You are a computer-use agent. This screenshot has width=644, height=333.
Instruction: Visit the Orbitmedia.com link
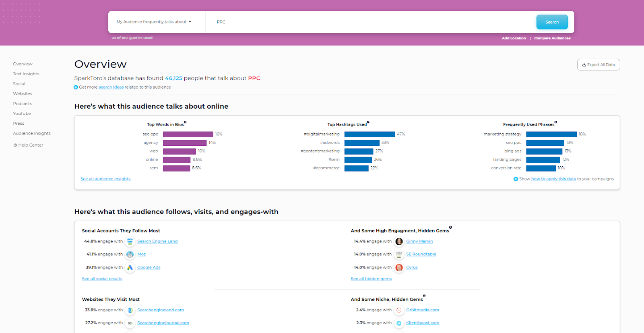(423, 310)
